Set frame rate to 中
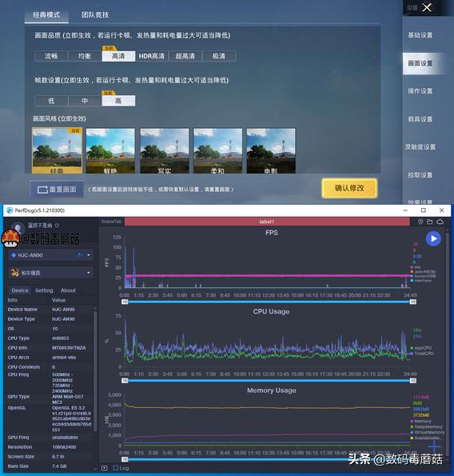Viewport: 454px width, 476px height. click(85, 101)
